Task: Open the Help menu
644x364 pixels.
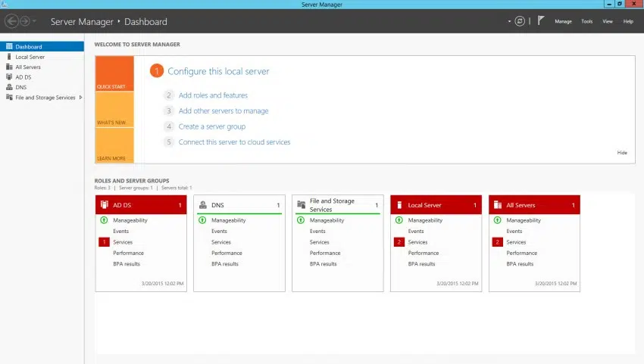Action: coord(628,21)
